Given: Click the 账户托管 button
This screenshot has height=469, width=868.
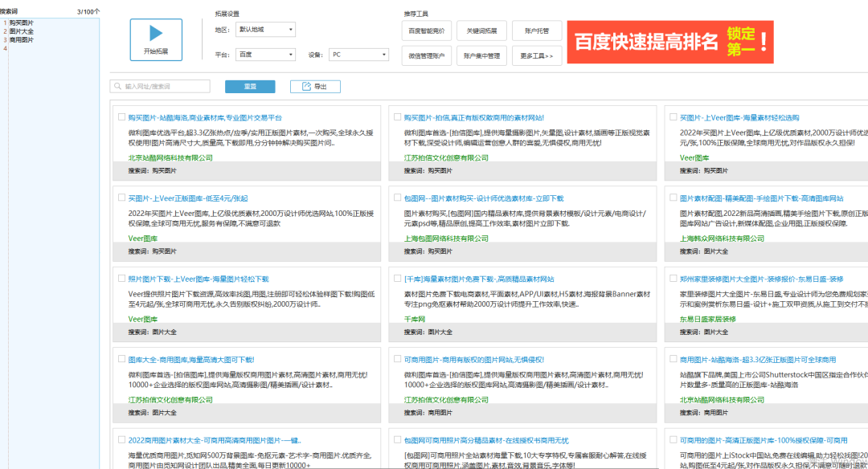Looking at the screenshot, I should tap(537, 31).
